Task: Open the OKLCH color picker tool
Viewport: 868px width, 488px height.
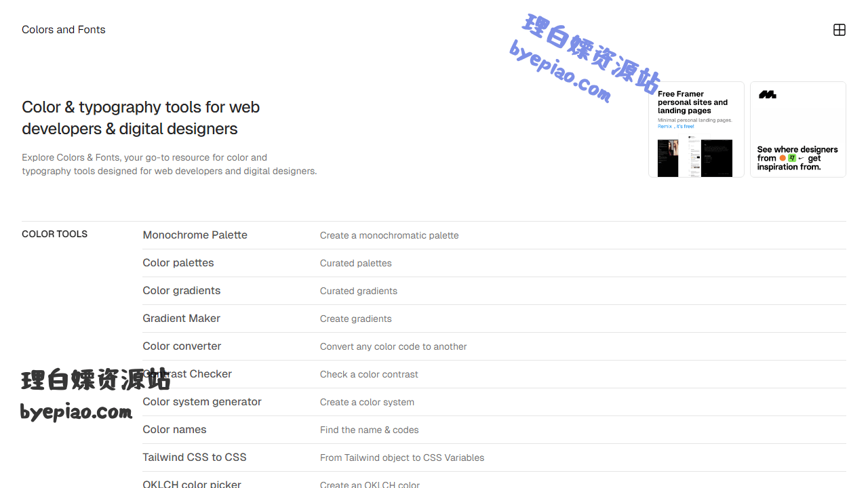Action: click(x=192, y=484)
